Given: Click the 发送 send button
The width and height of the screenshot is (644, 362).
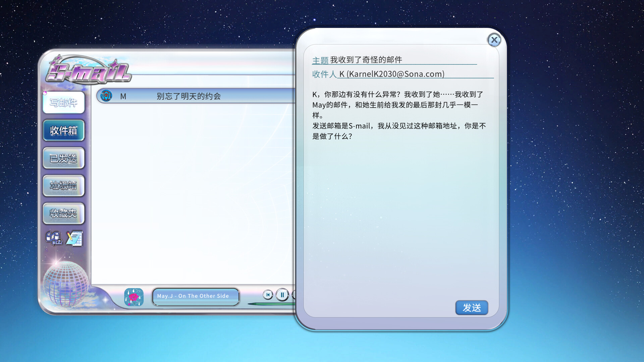Looking at the screenshot, I should [x=472, y=308].
